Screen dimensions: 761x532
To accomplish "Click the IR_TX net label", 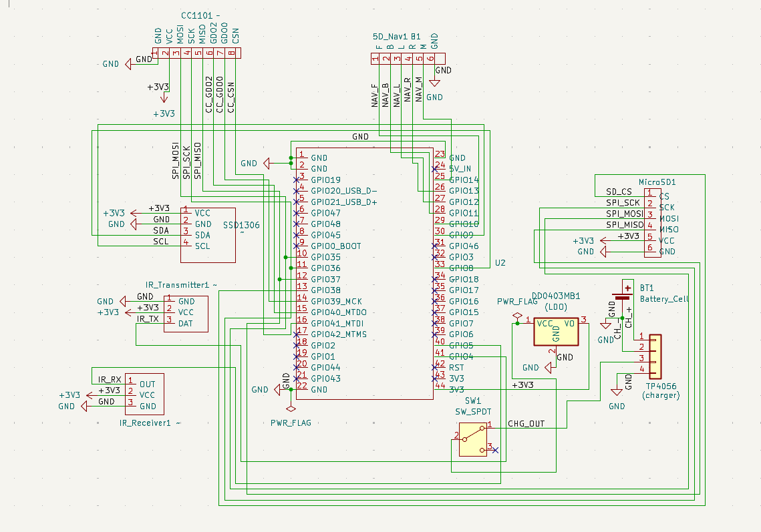I will pyautogui.click(x=148, y=318).
